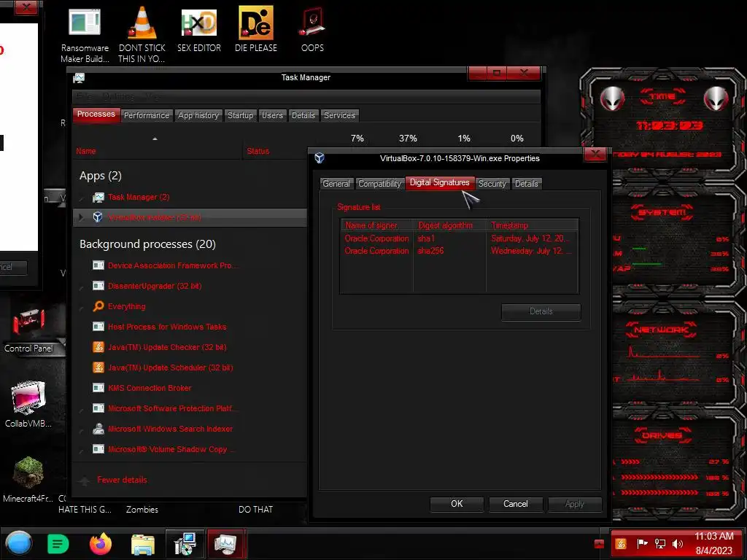This screenshot has height=560, width=747.
Task: Expand the Task Manager (2) app row
Action: click(81, 197)
